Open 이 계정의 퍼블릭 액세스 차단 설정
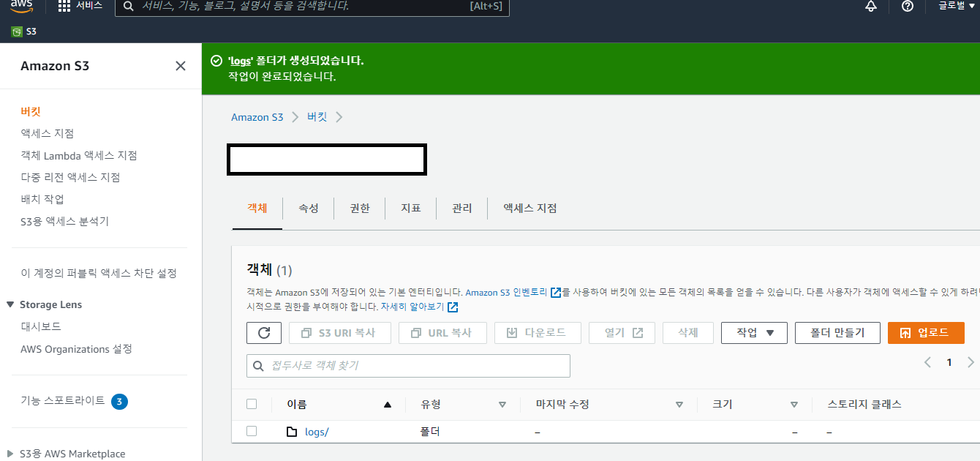The width and height of the screenshot is (980, 461). point(99,273)
